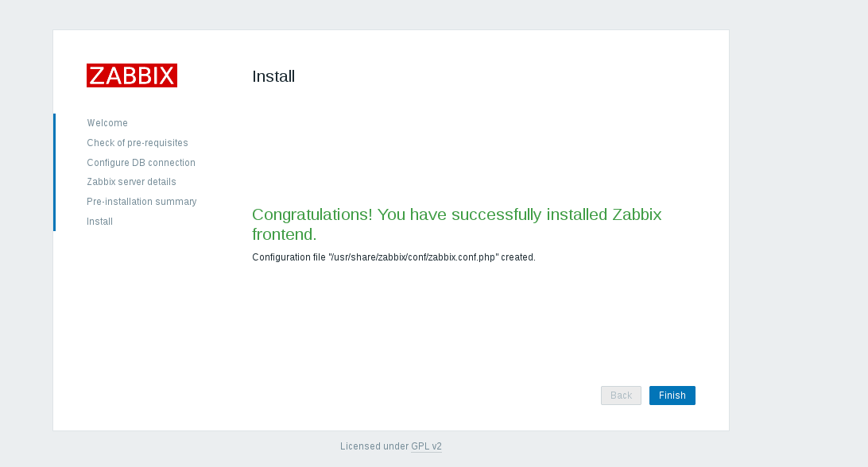Click the zabbix.conf.php file path text
Image resolution: width=868 pixels, height=467 pixels.
click(413, 257)
